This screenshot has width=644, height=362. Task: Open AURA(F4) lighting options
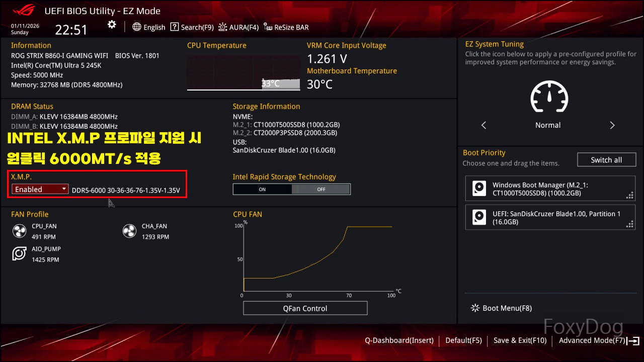238,27
